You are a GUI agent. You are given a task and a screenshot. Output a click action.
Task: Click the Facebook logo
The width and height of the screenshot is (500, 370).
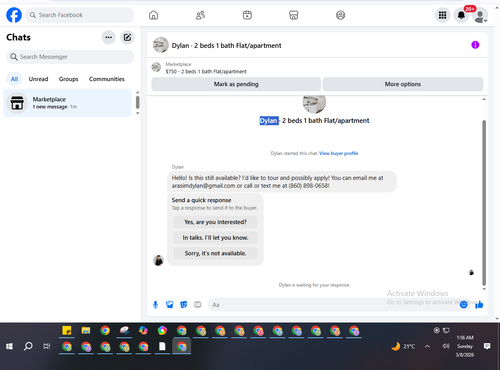point(14,15)
